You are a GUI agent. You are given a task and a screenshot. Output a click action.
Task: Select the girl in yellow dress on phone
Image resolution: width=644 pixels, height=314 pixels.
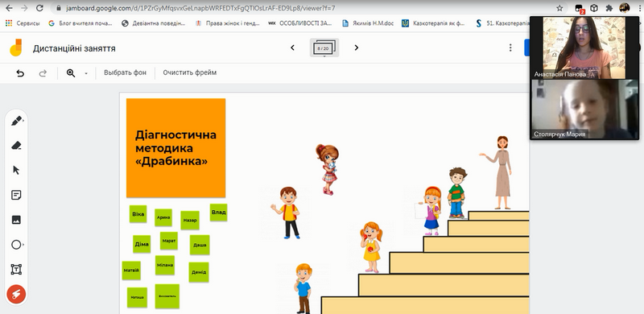tap(372, 247)
